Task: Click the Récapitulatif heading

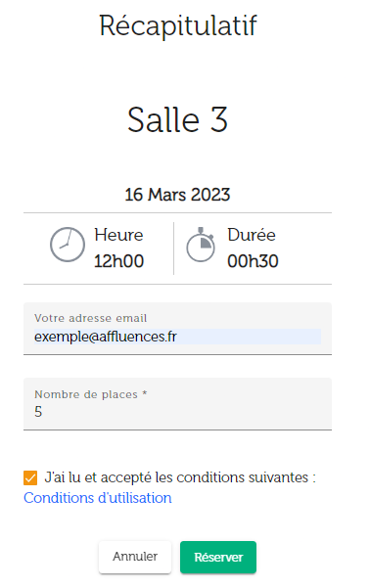Action: pos(178,25)
